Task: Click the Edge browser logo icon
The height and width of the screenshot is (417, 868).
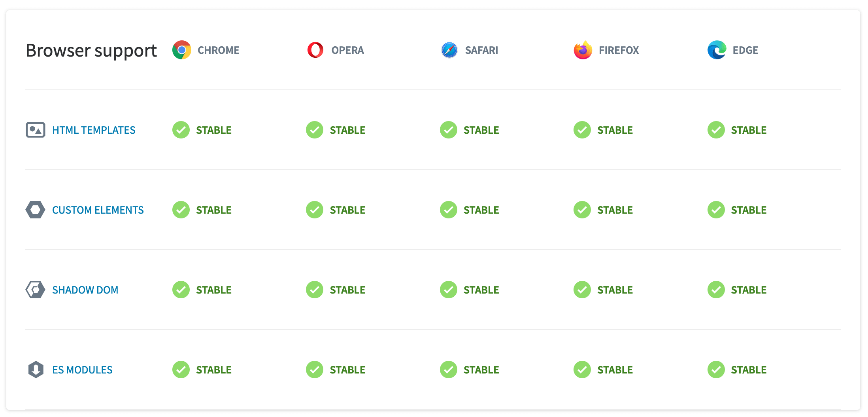Action: (716, 50)
